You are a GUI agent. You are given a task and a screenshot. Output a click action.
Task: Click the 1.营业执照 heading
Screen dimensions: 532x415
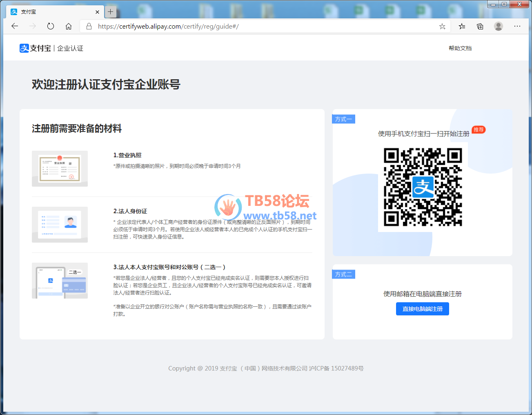[x=127, y=155]
